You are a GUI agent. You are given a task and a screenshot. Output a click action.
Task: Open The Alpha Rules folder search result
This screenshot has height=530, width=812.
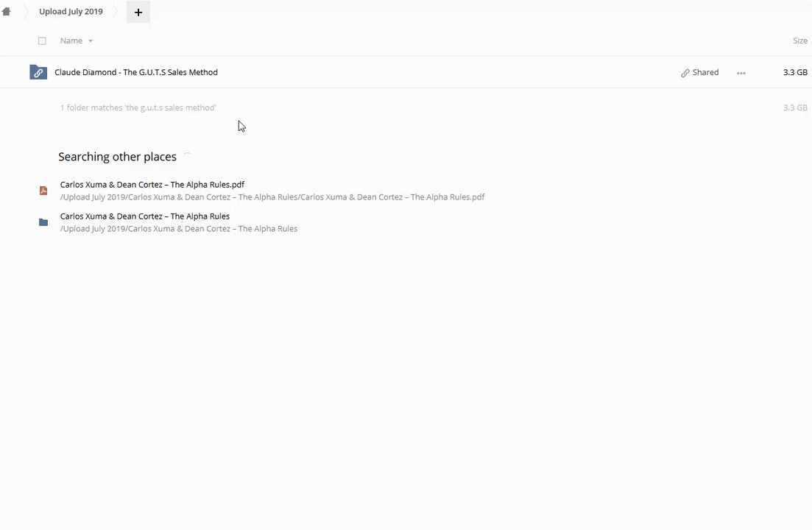coord(145,216)
